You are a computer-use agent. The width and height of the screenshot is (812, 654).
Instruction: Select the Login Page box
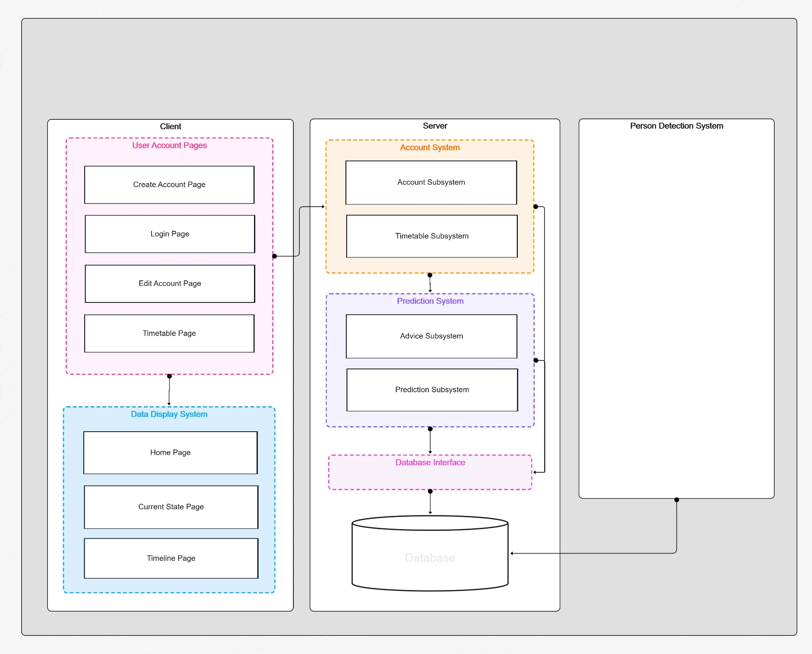(170, 234)
